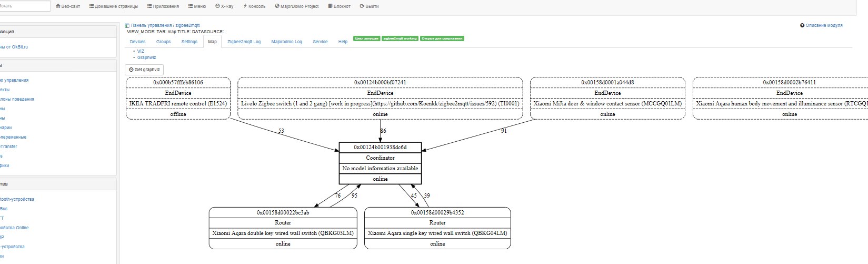The width and height of the screenshot is (868, 264).
Task: Switch to the Groups tab
Action: pos(163,42)
